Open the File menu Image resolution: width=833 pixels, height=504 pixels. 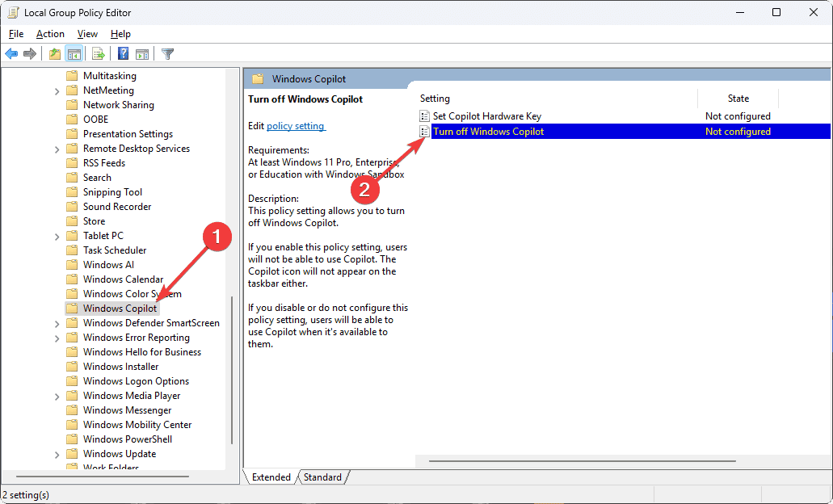(x=16, y=33)
